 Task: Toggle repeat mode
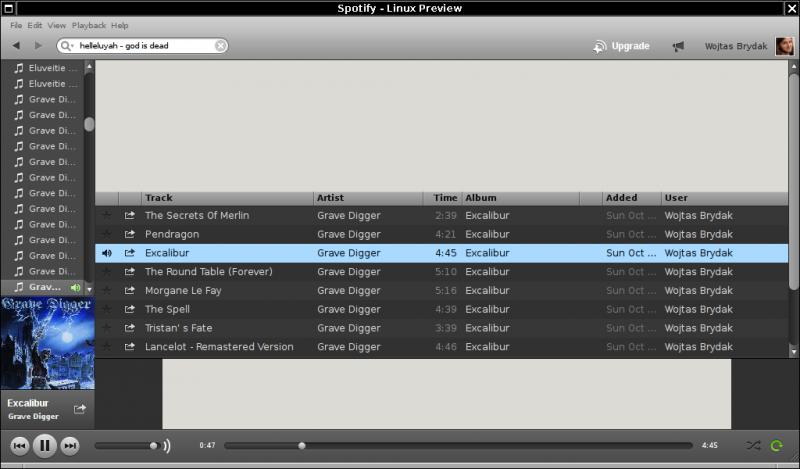coord(776,446)
